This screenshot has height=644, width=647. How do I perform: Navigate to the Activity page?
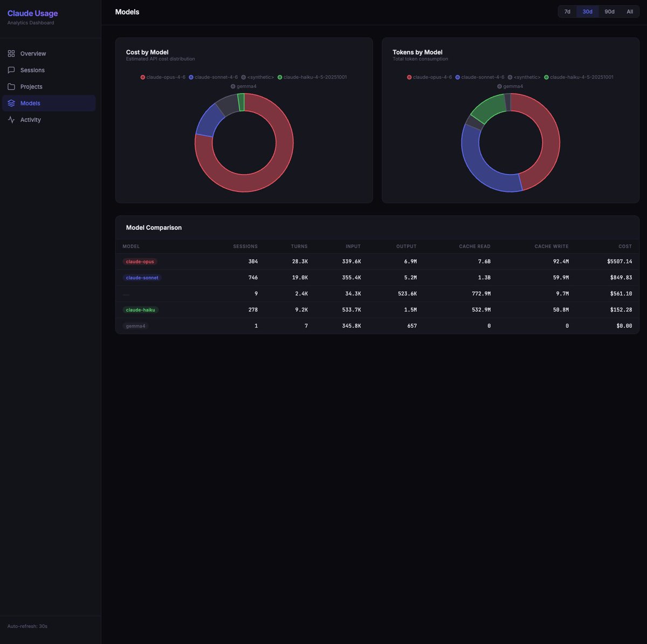click(49, 120)
